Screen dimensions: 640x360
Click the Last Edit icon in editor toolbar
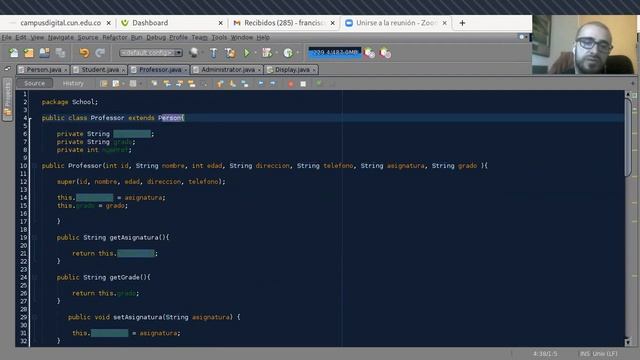(x=104, y=83)
